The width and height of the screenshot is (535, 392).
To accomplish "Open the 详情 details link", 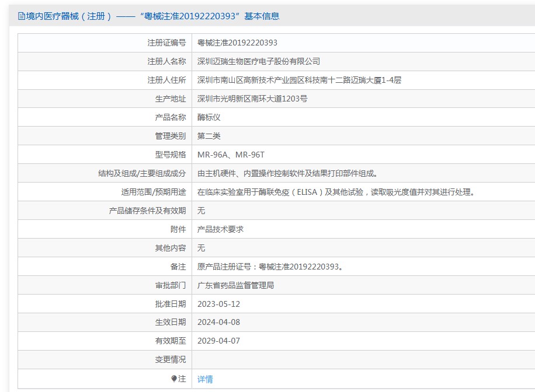I will point(205,379).
